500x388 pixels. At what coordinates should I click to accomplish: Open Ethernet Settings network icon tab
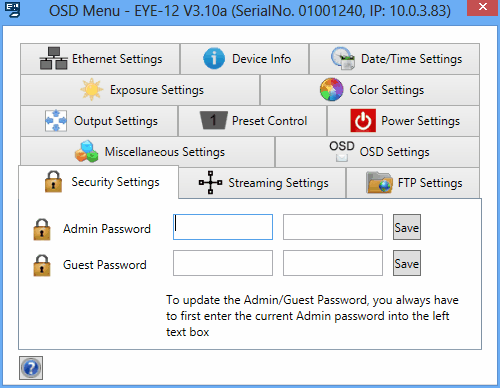coord(53,58)
